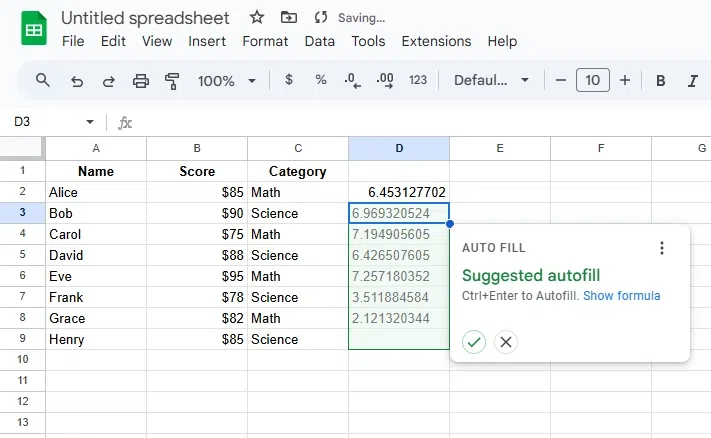Toggle italic formatting
The width and height of the screenshot is (711, 438).
point(692,81)
